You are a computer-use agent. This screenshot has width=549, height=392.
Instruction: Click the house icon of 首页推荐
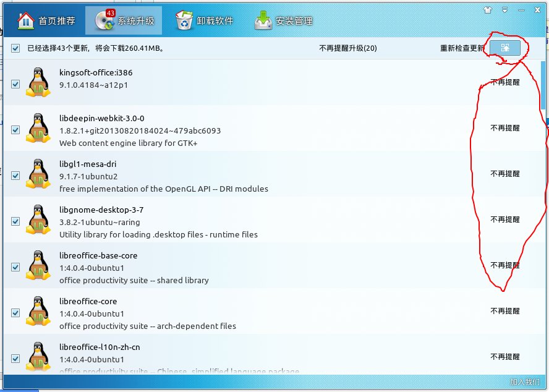26,20
